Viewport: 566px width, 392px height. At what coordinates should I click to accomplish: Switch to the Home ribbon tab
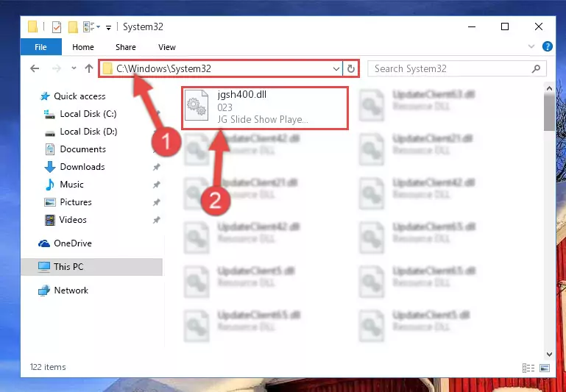point(83,47)
